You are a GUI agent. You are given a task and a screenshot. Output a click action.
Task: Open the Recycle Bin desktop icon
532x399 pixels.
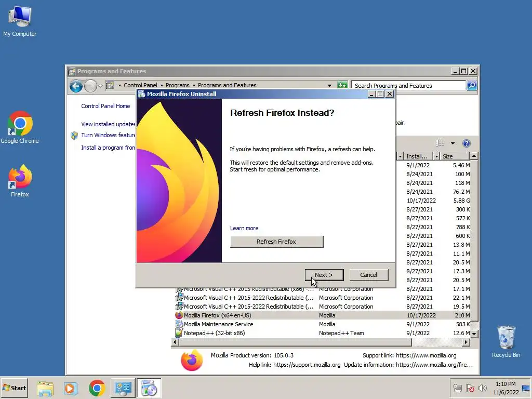506,341
